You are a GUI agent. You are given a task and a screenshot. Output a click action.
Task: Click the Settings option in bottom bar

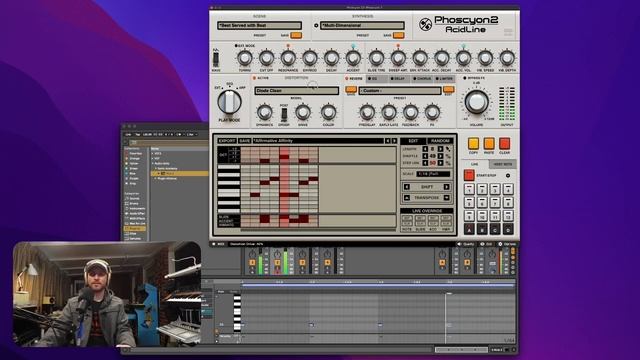click(x=507, y=244)
